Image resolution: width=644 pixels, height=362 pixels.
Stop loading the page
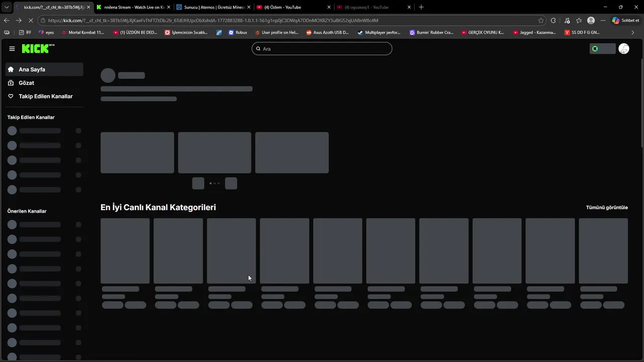[x=31, y=21]
